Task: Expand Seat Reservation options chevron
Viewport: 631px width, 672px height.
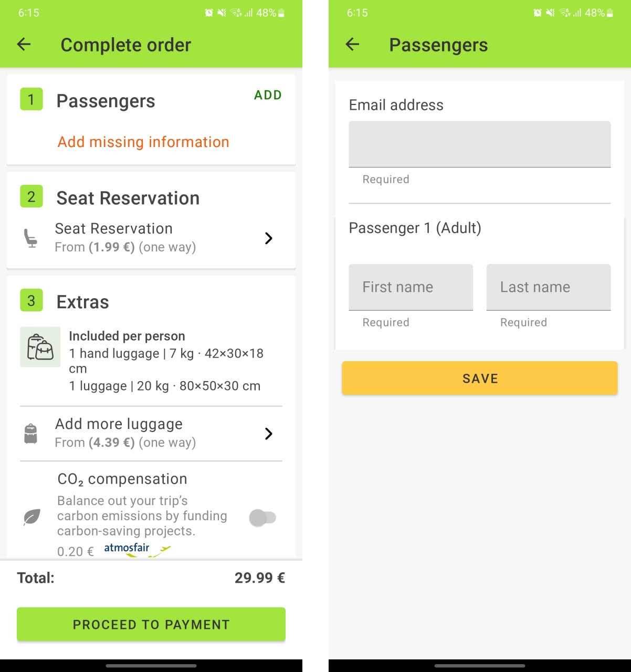Action: tap(269, 238)
